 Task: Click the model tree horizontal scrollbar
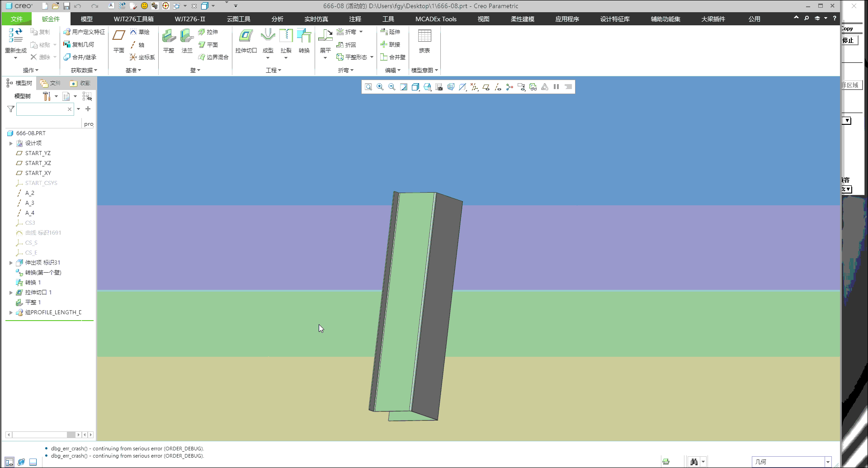pyautogui.click(x=43, y=435)
